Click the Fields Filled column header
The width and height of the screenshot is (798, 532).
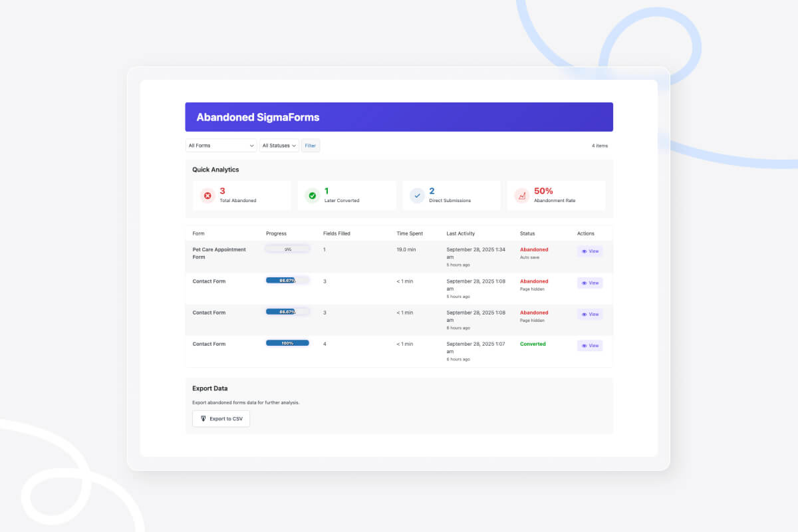(336, 233)
